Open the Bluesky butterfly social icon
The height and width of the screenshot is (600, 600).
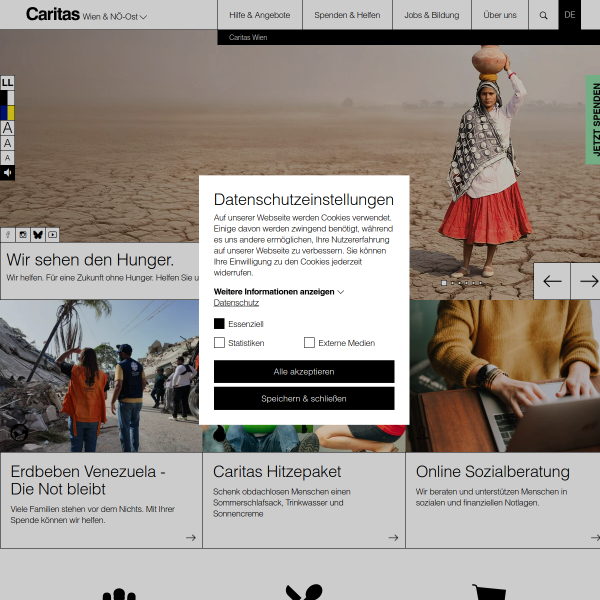click(x=38, y=235)
